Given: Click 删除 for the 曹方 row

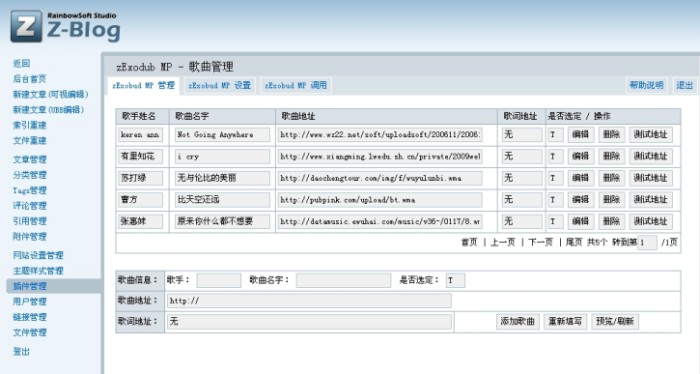Looking at the screenshot, I should point(612,200).
